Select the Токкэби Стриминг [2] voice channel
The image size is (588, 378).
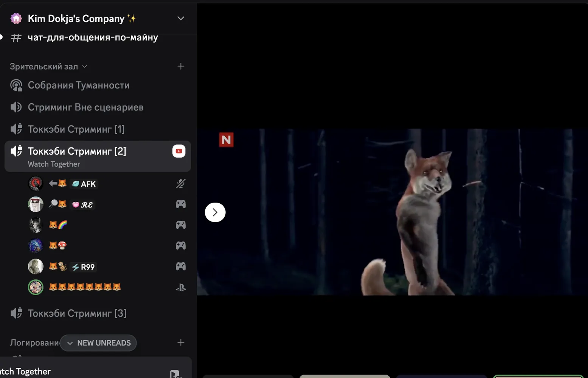tap(98, 156)
